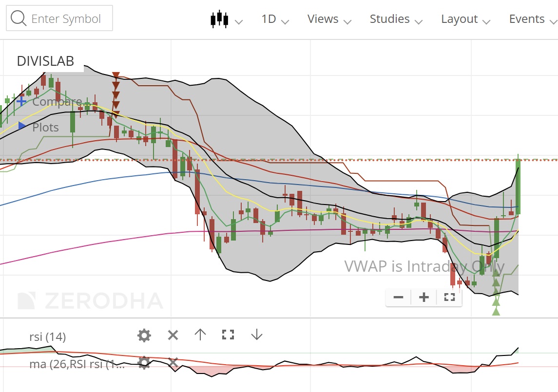This screenshot has height=392, width=558.
Task: Maximize the rsi panel
Action: tap(228, 335)
